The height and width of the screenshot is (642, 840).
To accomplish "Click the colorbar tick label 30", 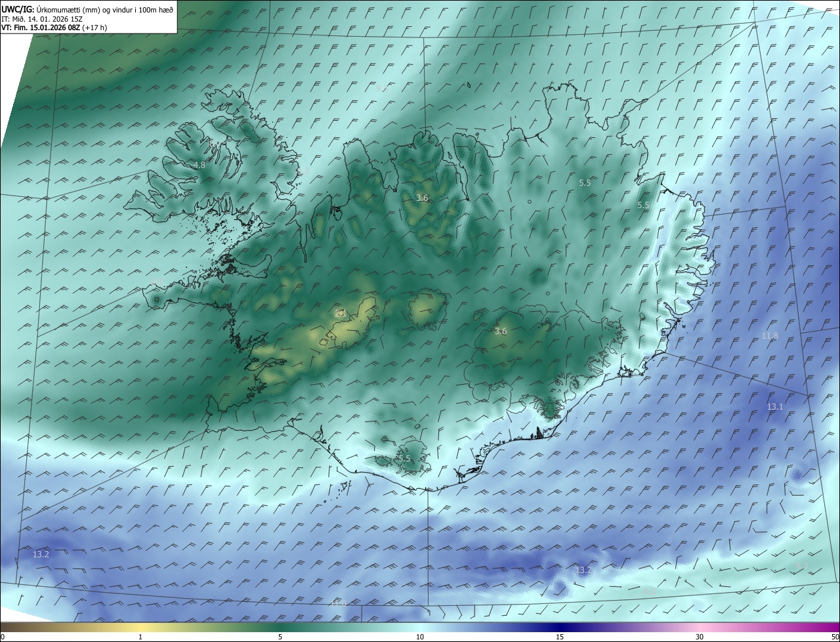I will [700, 637].
